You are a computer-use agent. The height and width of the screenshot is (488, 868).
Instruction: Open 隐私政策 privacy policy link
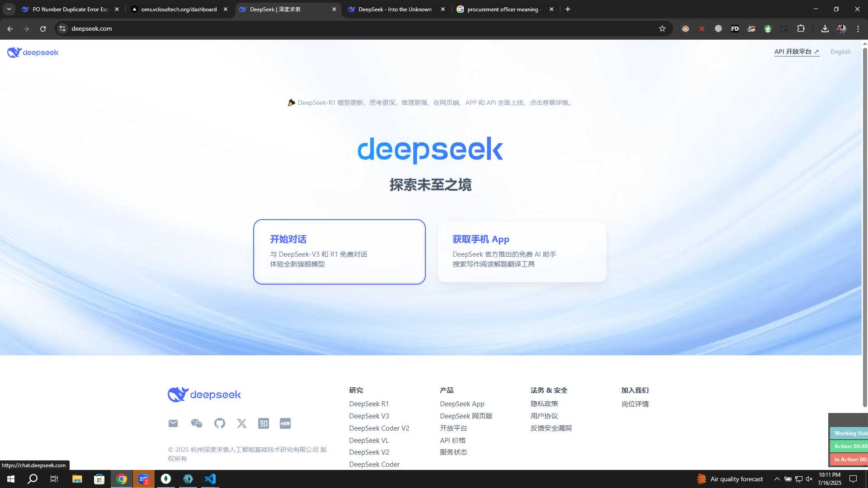(x=544, y=404)
